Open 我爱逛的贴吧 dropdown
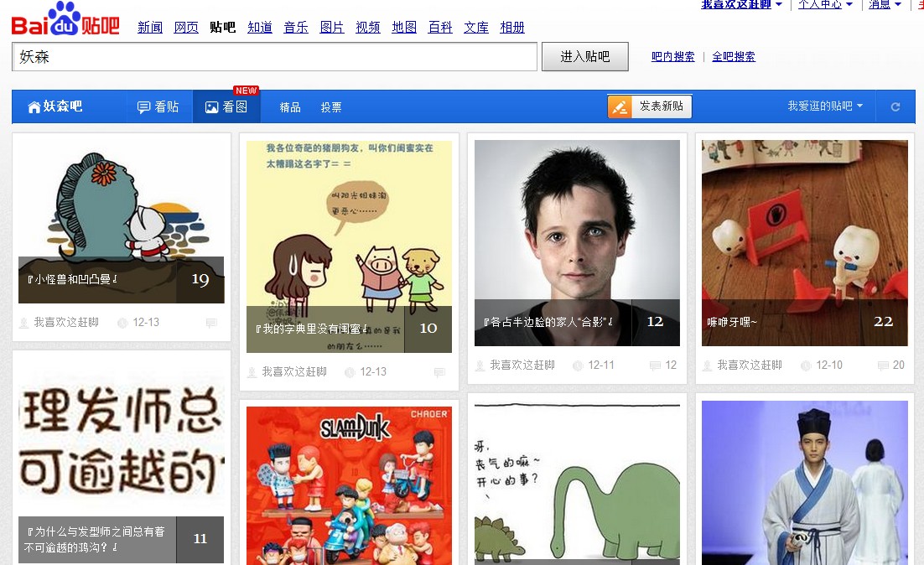Screen dimensions: 924x565 click(825, 106)
